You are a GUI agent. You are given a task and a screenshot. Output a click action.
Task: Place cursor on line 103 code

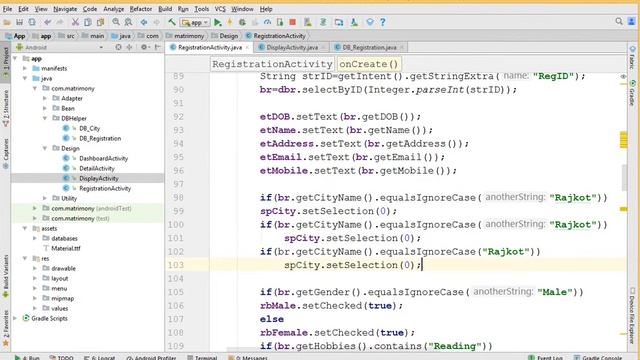pyautogui.click(x=352, y=265)
